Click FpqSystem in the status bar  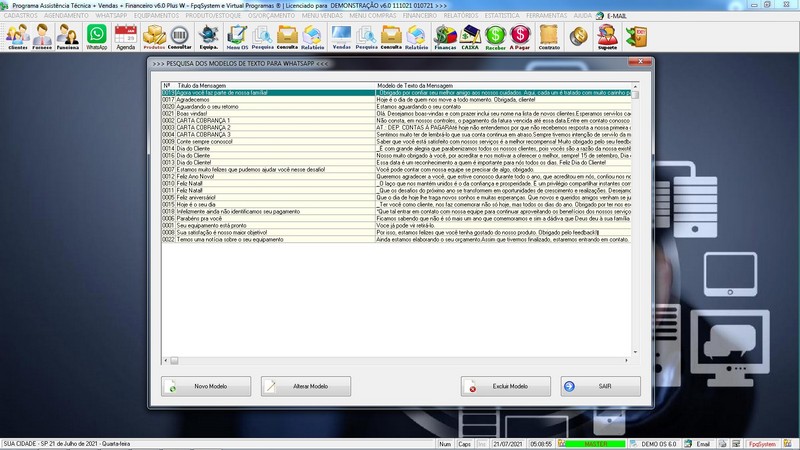click(762, 444)
